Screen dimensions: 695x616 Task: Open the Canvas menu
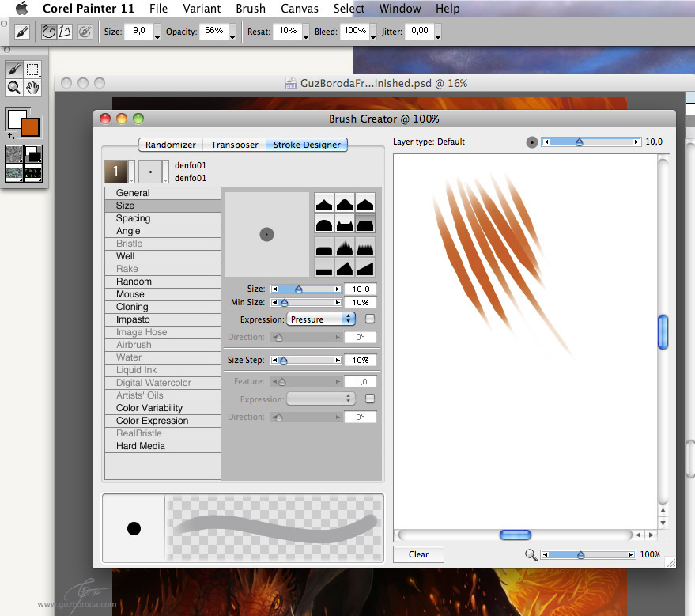(x=300, y=9)
